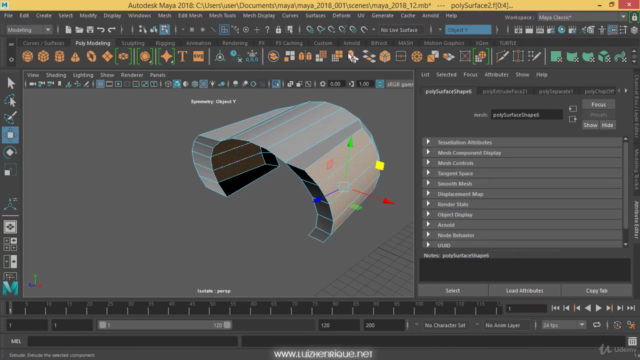Expand the Displacement Map section

click(x=522, y=194)
